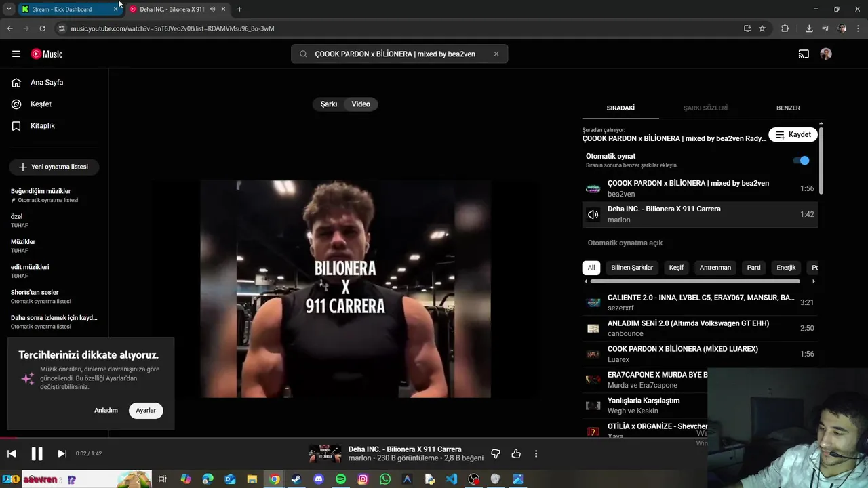Switch player to Video mode
Viewport: 868px width, 488px height.
pos(361,104)
